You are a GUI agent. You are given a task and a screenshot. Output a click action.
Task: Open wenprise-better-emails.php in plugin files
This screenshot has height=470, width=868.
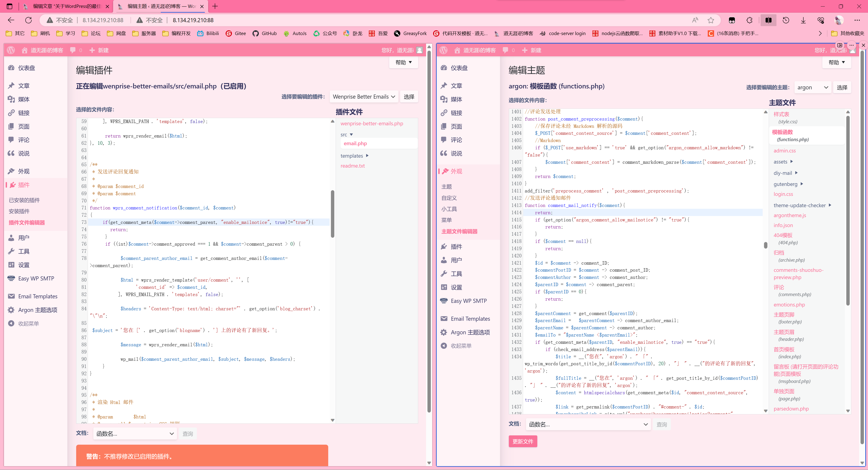click(x=372, y=123)
